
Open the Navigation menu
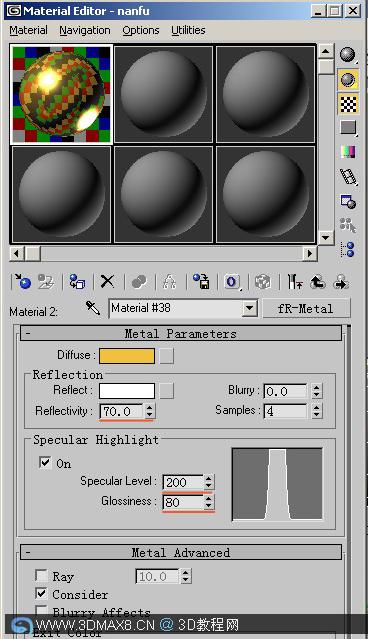click(x=85, y=31)
